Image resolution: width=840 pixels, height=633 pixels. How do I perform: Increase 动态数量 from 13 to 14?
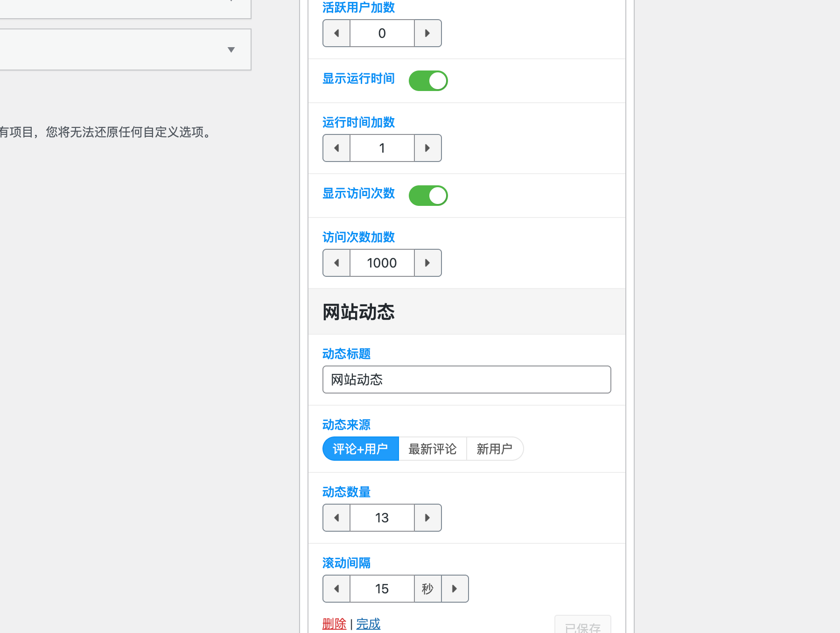click(427, 518)
